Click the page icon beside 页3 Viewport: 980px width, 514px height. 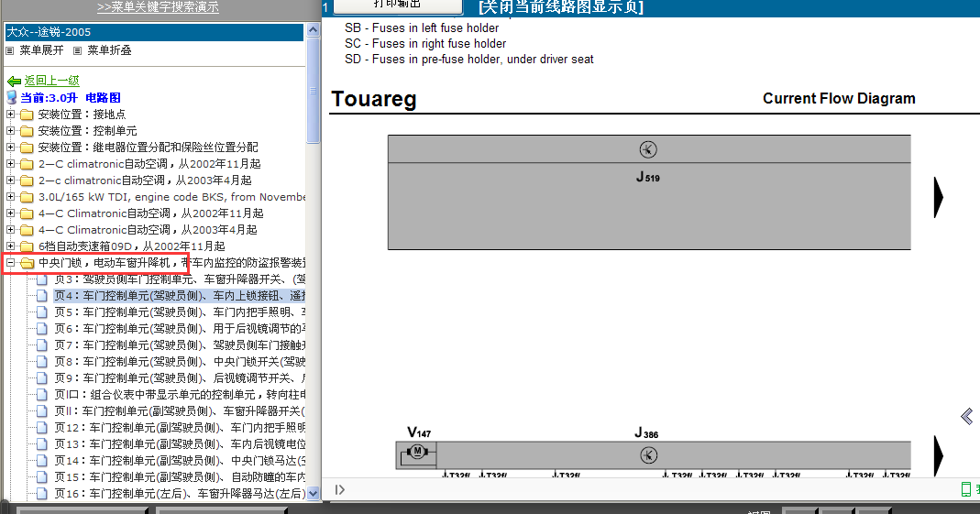pos(42,279)
